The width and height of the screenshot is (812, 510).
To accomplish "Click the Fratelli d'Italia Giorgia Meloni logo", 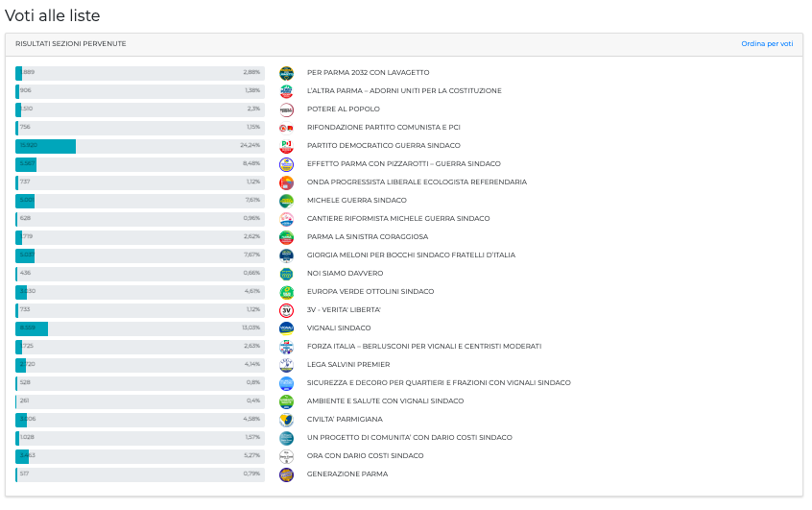I will pos(285,255).
